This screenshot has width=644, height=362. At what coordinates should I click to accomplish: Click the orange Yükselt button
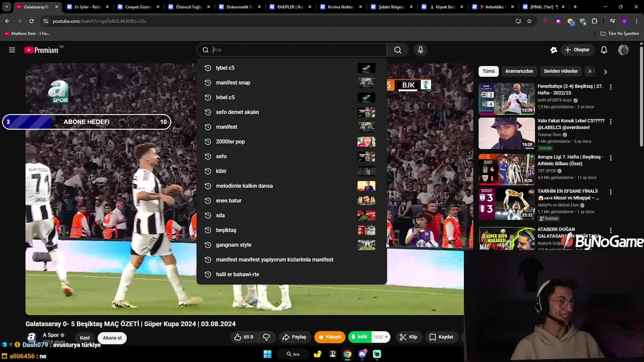[330, 337]
